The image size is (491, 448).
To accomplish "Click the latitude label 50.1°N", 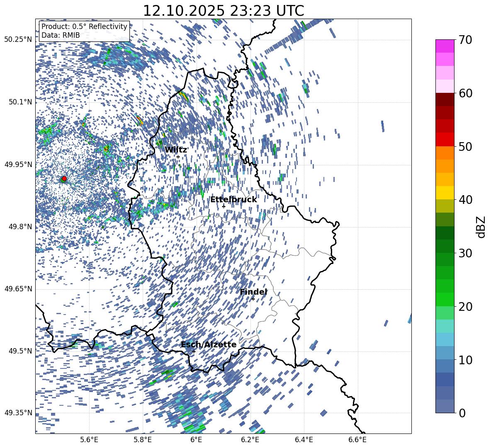I will (20, 102).
